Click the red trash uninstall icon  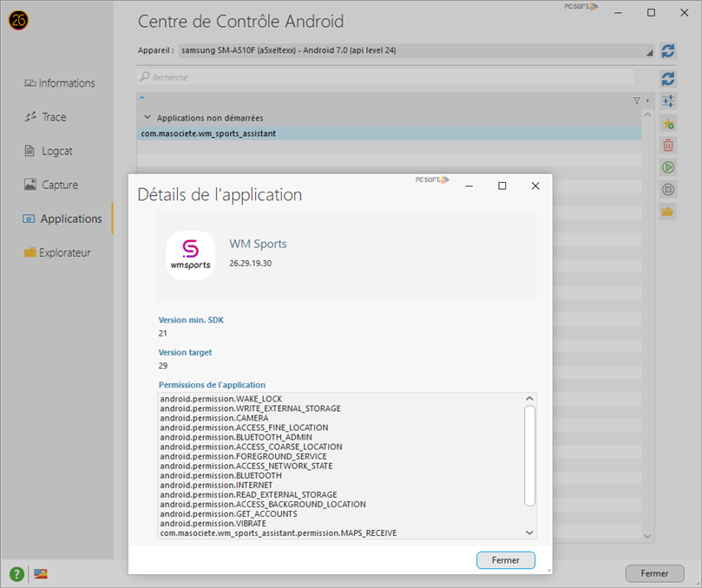coord(667,146)
